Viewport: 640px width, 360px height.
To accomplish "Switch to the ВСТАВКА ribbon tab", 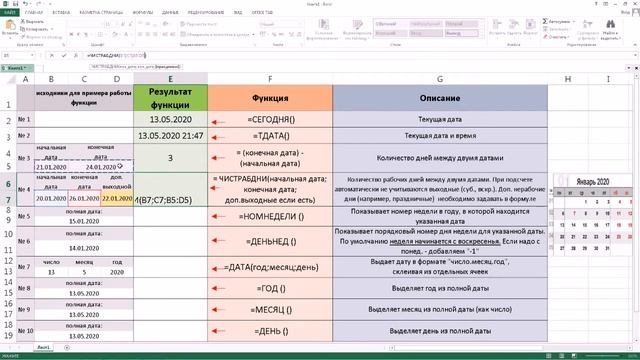I will tap(61, 12).
